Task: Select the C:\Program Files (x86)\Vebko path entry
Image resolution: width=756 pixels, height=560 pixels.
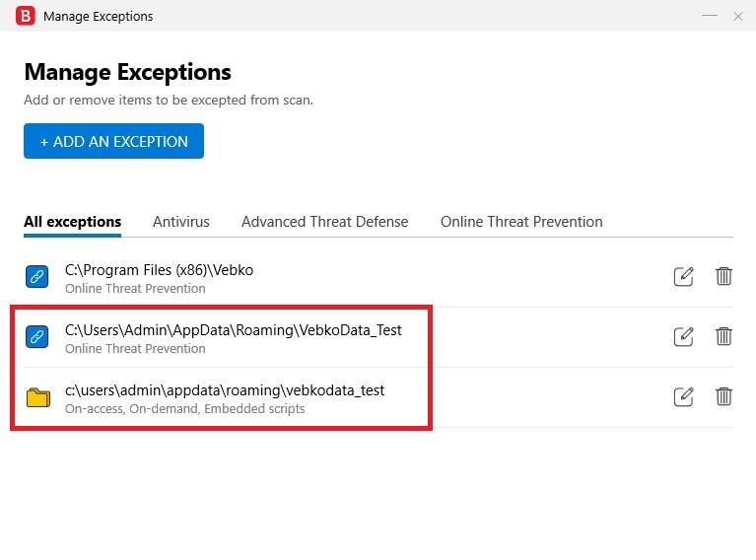Action: [159, 270]
